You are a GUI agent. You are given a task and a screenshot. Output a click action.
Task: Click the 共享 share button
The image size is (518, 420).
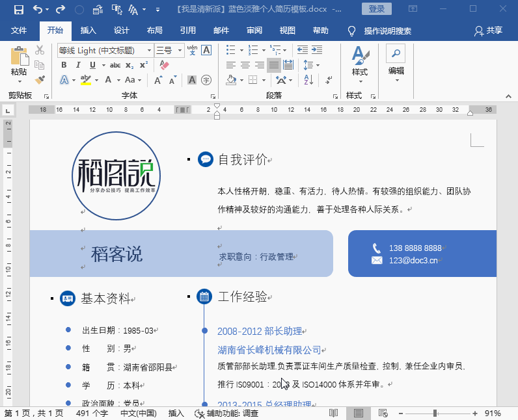488,31
